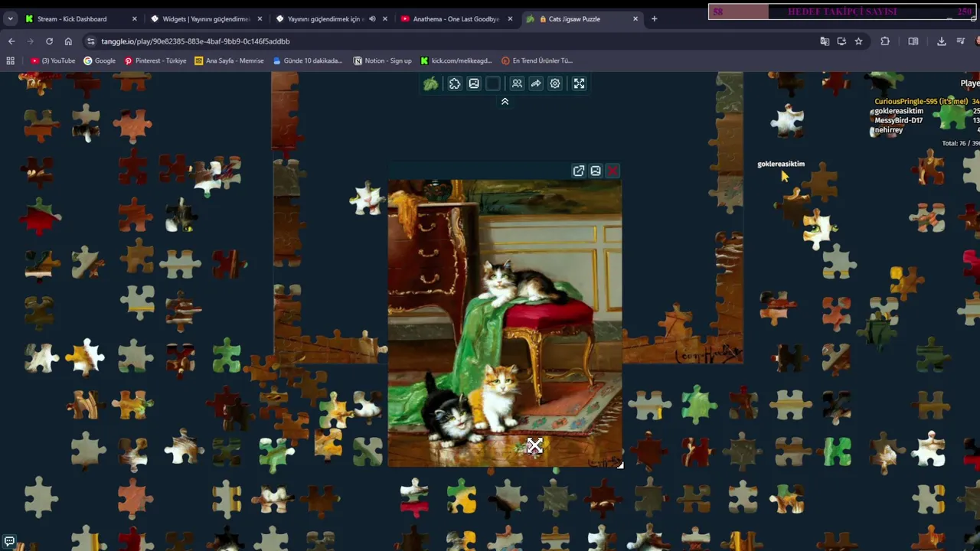Click the Tanggle leaf logo in toolbar
Image resolution: width=980 pixels, height=551 pixels.
click(x=431, y=83)
